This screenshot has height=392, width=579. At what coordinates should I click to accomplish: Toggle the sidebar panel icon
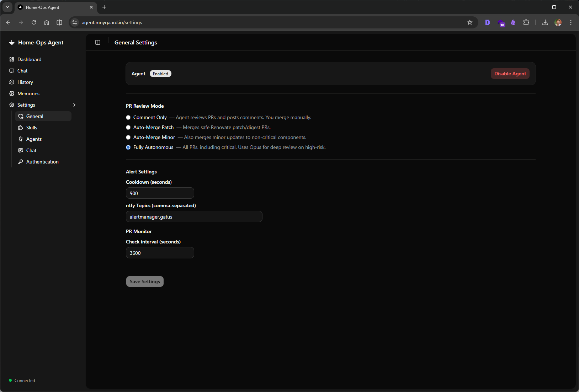point(98,42)
